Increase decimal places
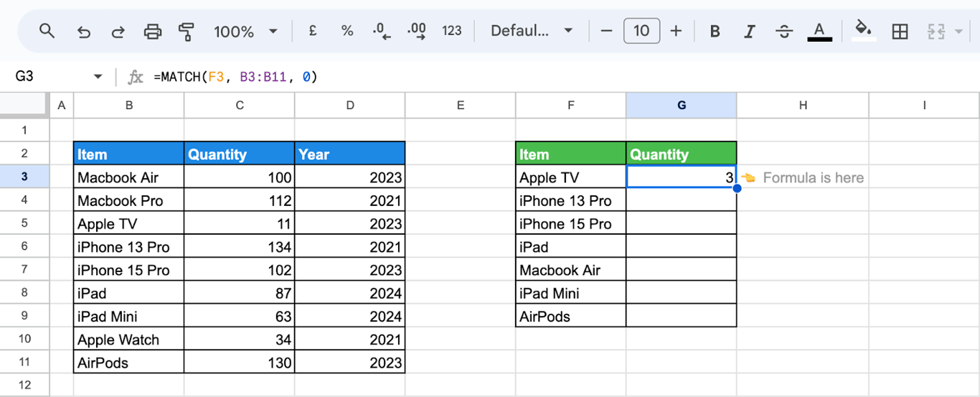This screenshot has width=980, height=397. point(416,31)
